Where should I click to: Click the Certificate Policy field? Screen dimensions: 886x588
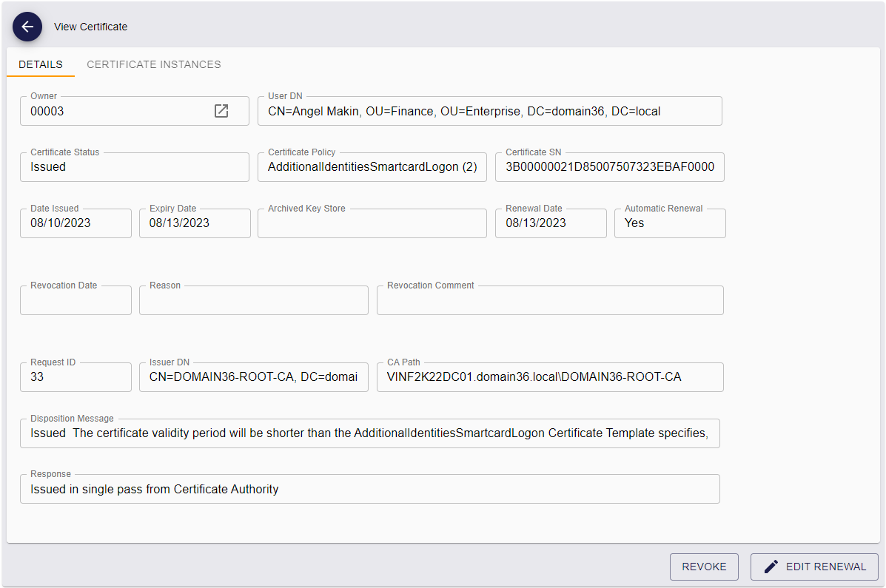tap(372, 167)
